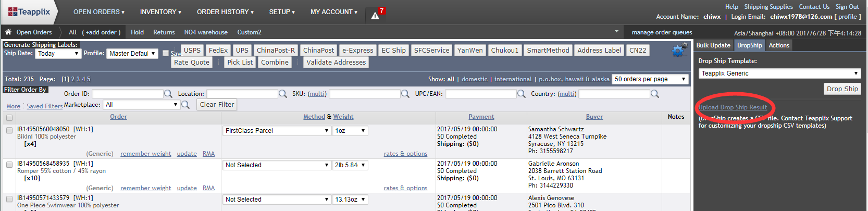The image size is (868, 211).
Task: Open the Saved Filters link
Action: coord(44,106)
